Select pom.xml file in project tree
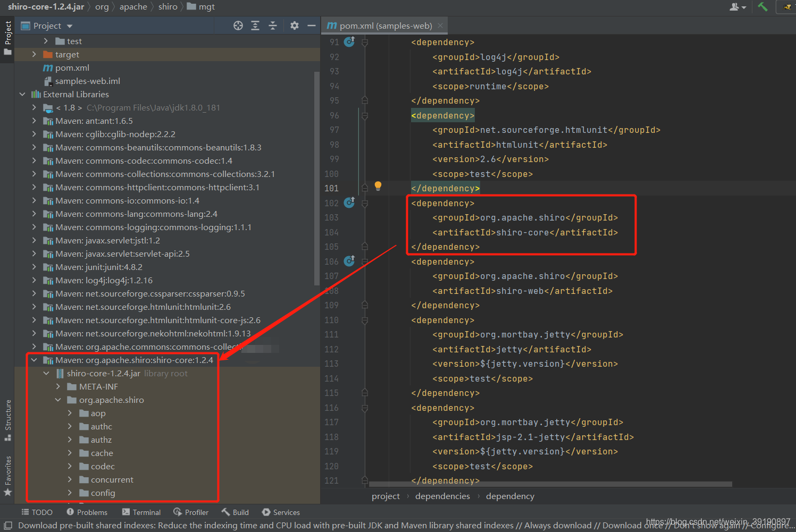Image resolution: width=796 pixels, height=532 pixels. [x=66, y=67]
